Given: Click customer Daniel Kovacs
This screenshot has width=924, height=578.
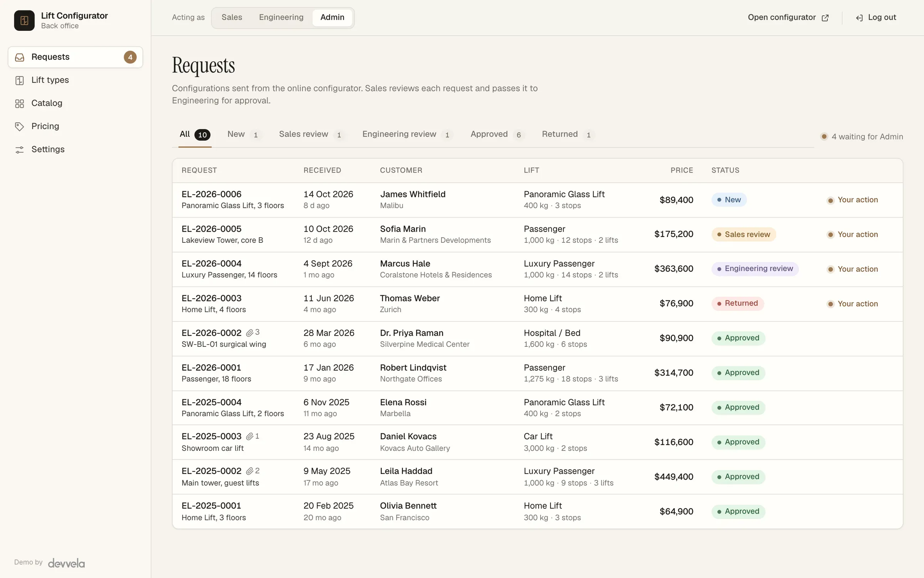Looking at the screenshot, I should (x=408, y=436).
